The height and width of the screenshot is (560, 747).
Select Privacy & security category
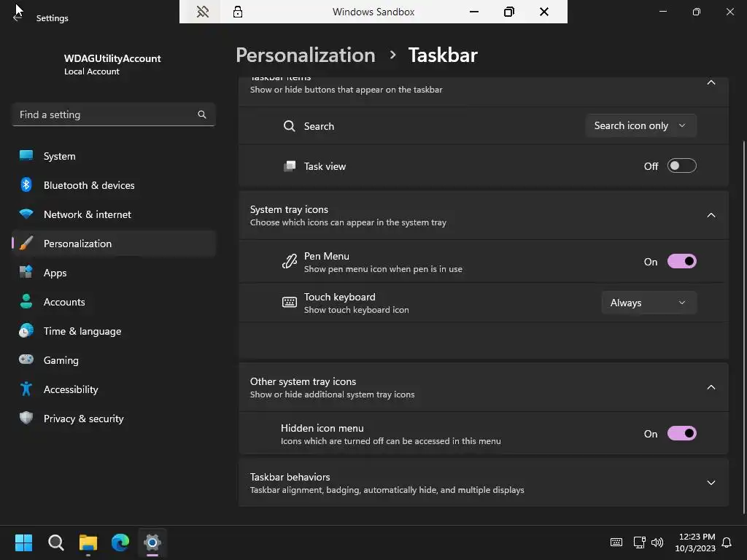click(x=113, y=418)
